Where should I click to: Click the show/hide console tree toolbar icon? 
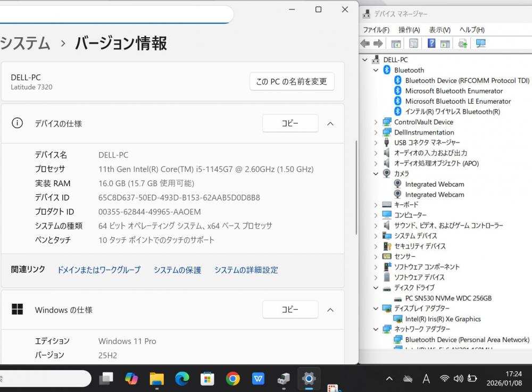point(396,44)
